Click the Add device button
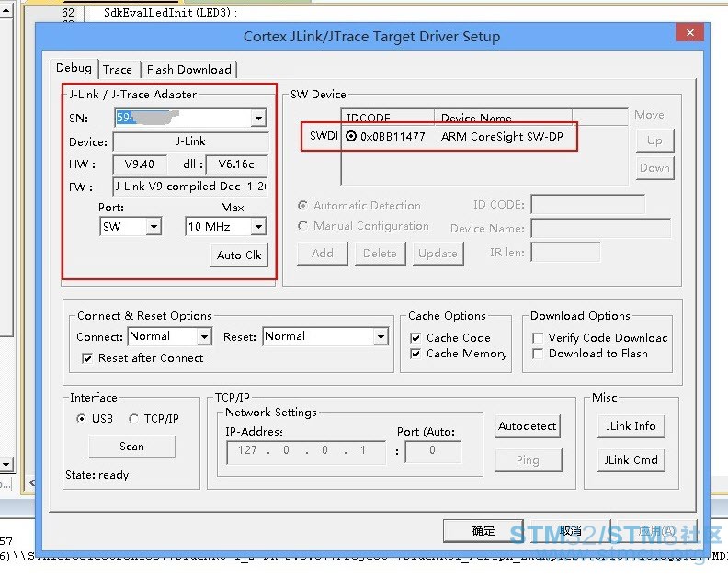The height and width of the screenshot is (577, 728). (323, 254)
